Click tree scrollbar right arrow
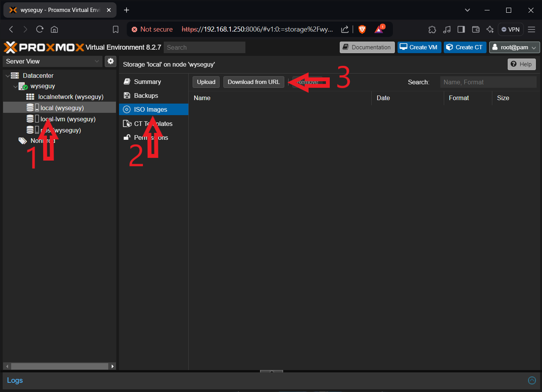 point(112,366)
